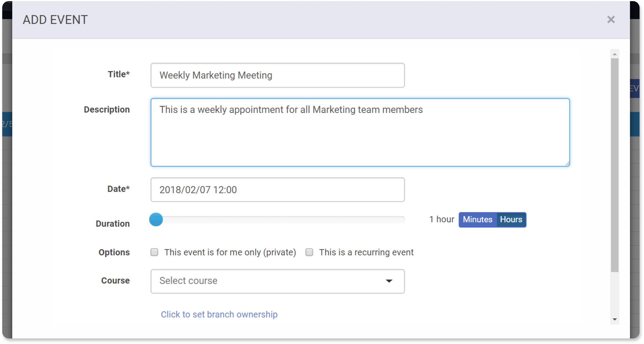644x344 pixels.
Task: Click the Title input field
Action: point(277,75)
